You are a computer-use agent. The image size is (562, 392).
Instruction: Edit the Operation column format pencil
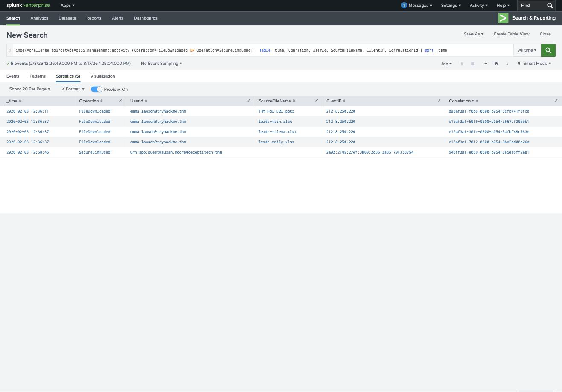click(120, 101)
